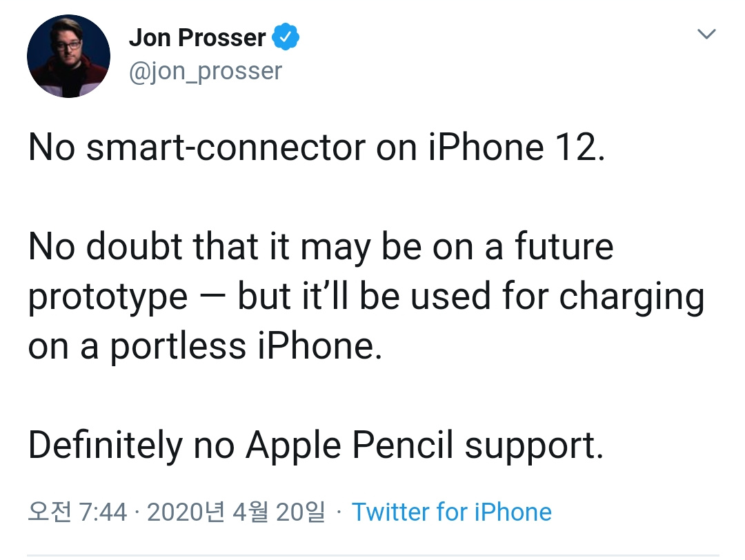Click the word 'future' in the tweet

[564, 246]
